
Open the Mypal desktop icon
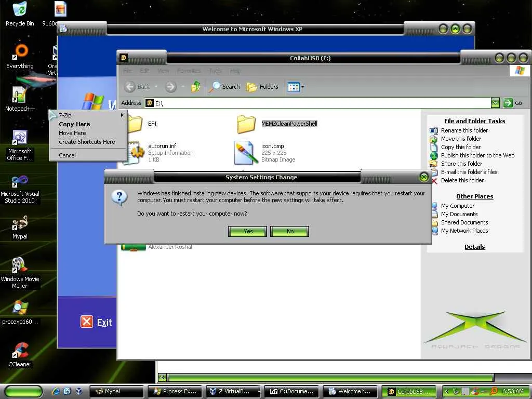pos(20,227)
